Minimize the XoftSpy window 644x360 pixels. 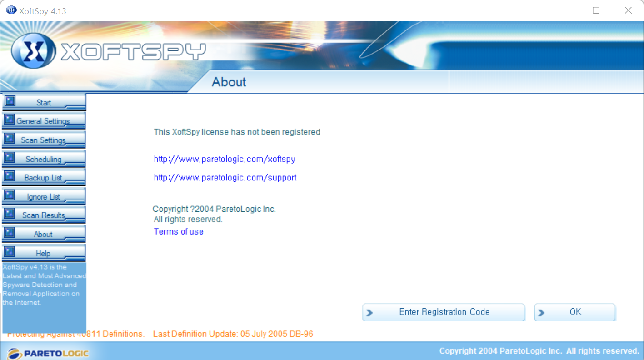(564, 10)
